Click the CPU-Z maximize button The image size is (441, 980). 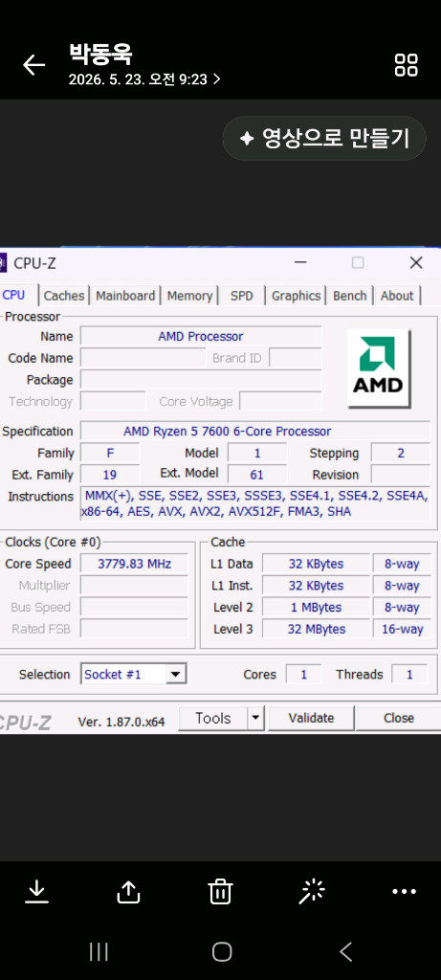click(x=358, y=263)
